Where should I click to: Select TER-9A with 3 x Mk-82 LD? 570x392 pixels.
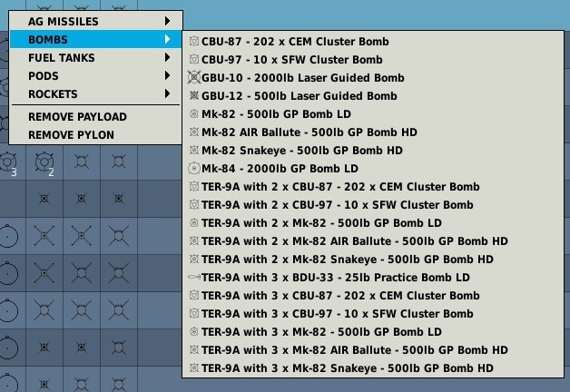click(x=373, y=332)
